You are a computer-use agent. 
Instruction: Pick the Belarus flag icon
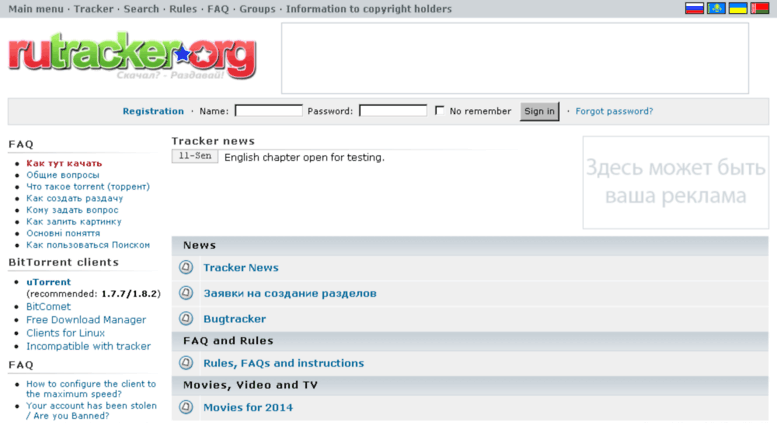tap(760, 8)
